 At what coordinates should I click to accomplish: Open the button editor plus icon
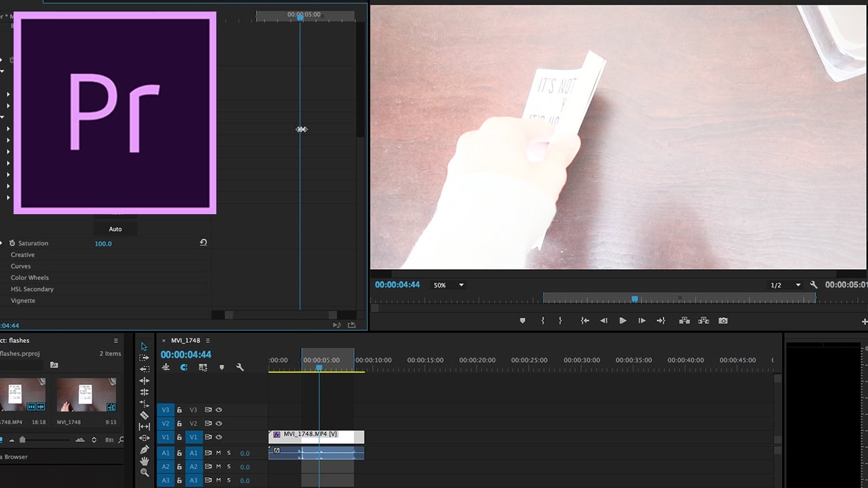point(865,321)
